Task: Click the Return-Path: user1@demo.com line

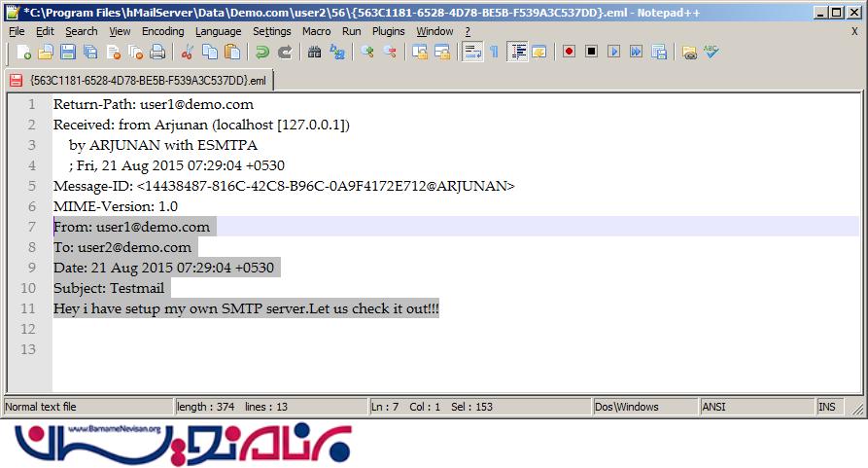Action: pyautogui.click(x=154, y=104)
